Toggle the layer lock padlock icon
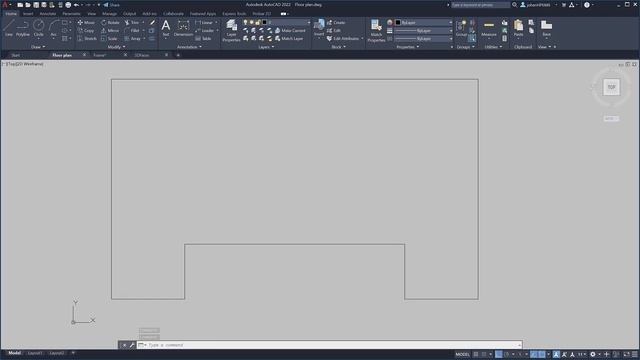Viewport: 640px width, 360px height. click(x=258, y=22)
